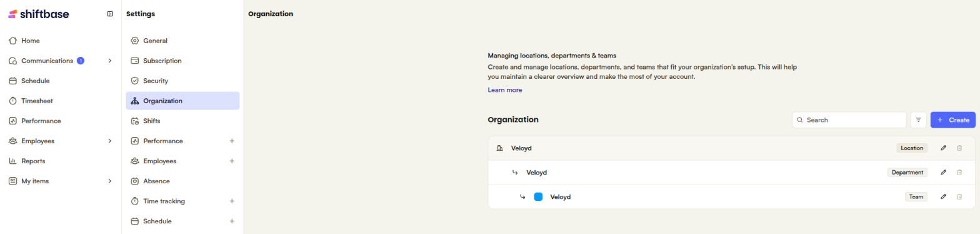Screen dimensions: 980x234
Task: Delete the Veloyd Department with trash icon
Action: point(959,172)
